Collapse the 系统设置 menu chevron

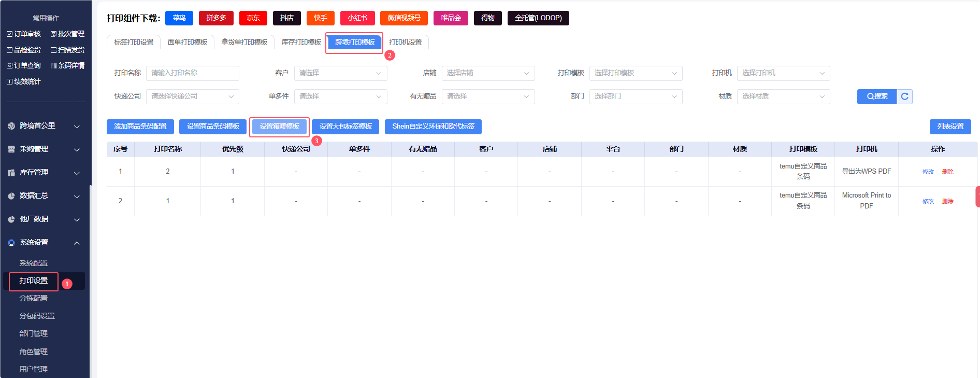click(77, 243)
